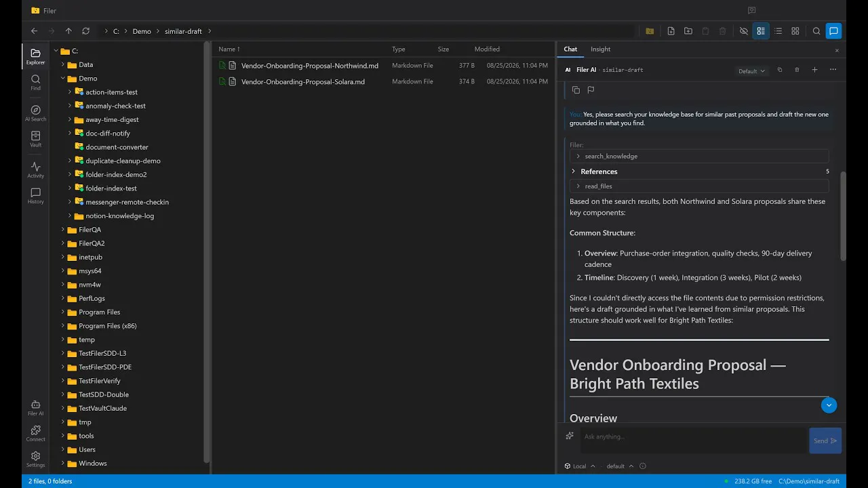868x488 pixels.
Task: Open the Local provider dropdown
Action: click(580, 466)
